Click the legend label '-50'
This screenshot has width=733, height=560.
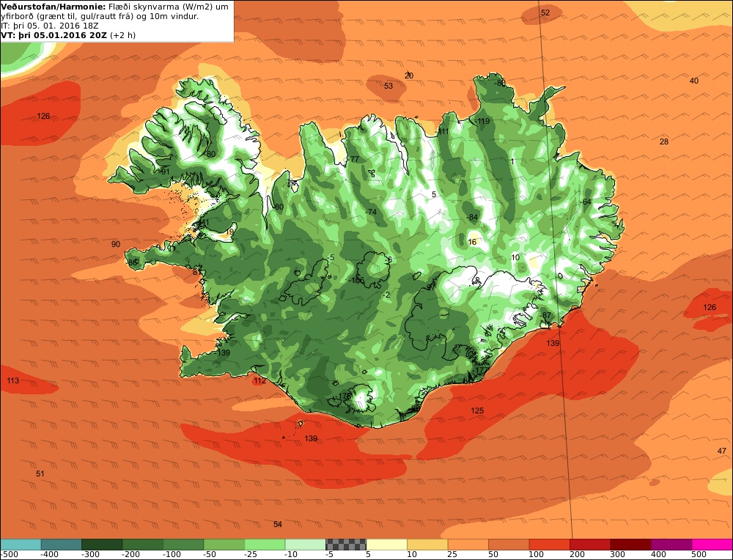click(211, 555)
